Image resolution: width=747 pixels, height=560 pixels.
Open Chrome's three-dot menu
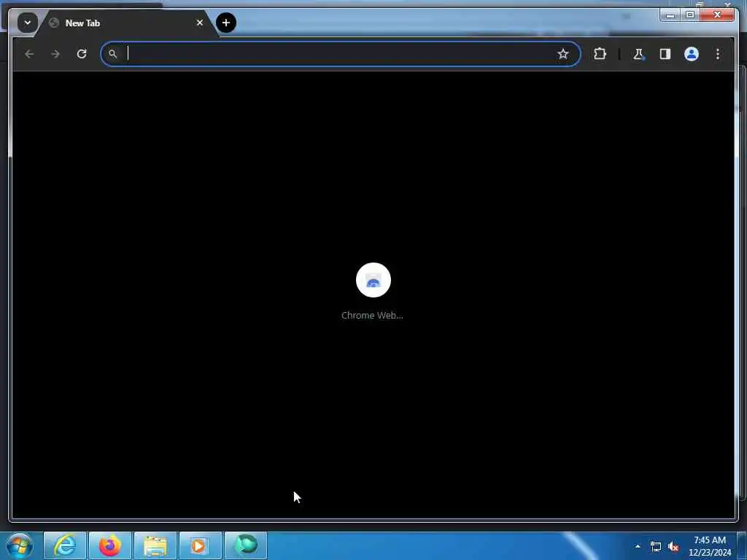[718, 54]
